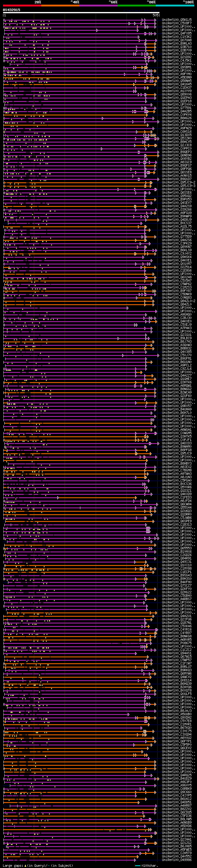Click the white query sequence ruler bar
The image size is (197, 868).
pyautogui.click(x=81, y=12)
